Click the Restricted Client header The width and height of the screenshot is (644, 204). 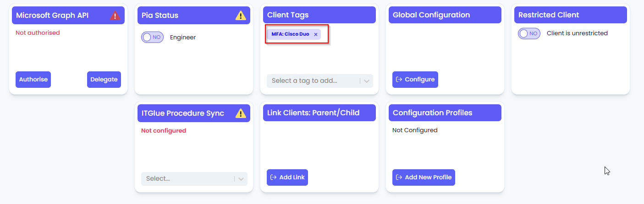571,15
